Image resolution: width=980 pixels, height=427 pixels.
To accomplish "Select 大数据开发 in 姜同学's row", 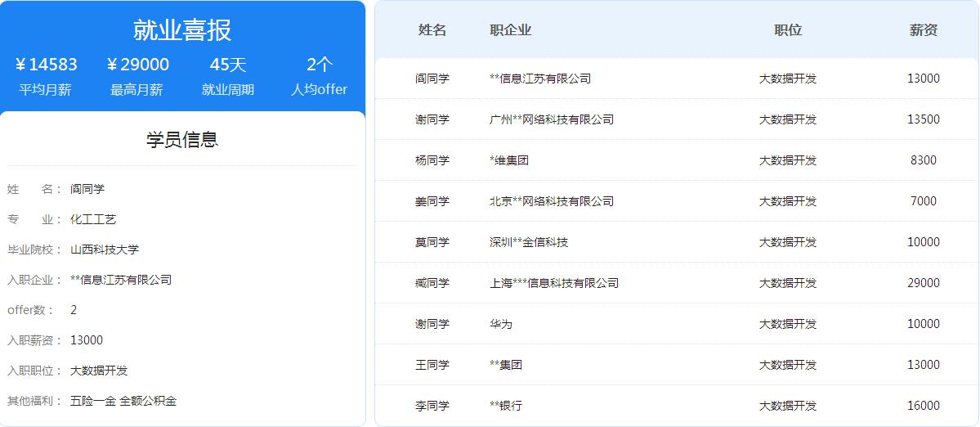I will (x=787, y=201).
